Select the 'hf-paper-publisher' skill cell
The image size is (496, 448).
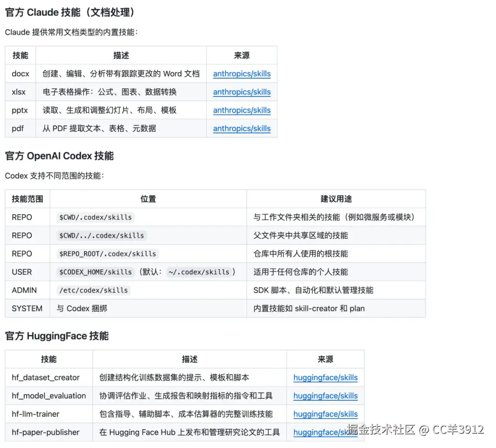tap(49, 432)
